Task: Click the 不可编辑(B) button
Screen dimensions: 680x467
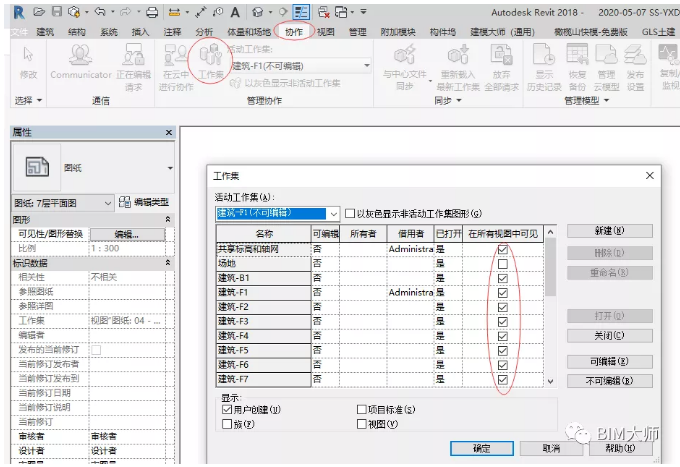Action: point(609,381)
